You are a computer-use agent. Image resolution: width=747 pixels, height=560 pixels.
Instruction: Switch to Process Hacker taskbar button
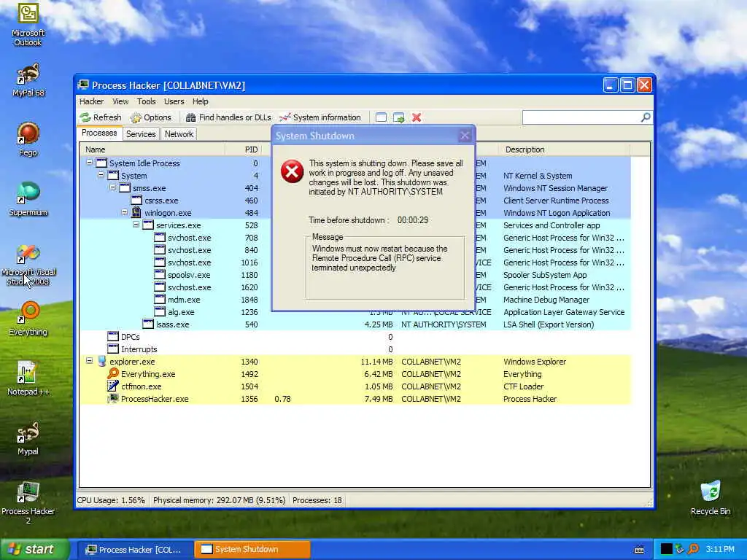pyautogui.click(x=135, y=550)
